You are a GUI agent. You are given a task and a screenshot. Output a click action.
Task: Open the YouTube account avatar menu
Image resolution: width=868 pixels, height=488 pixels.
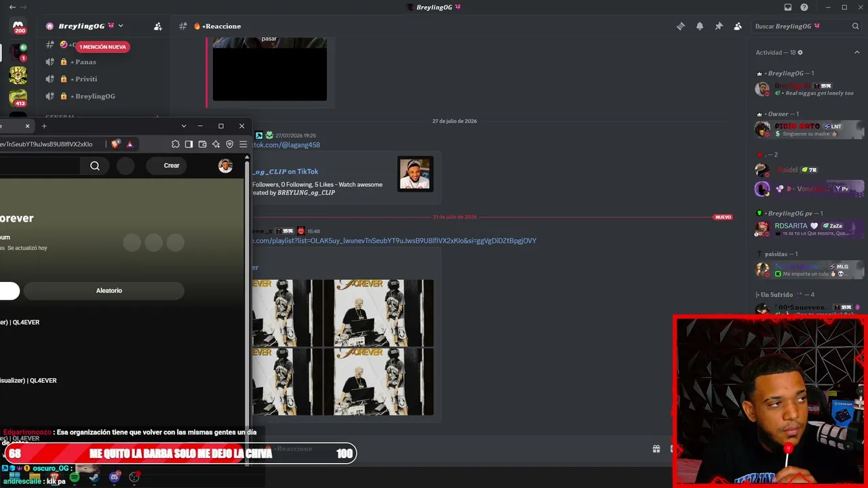coord(226,165)
